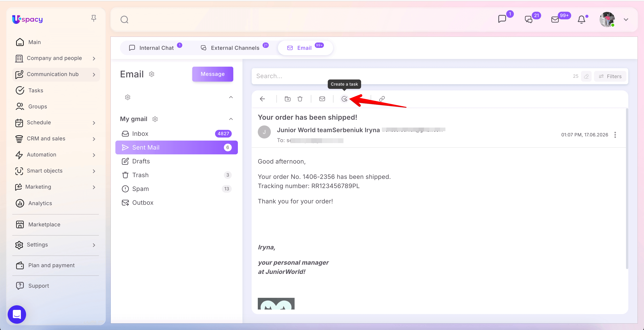Viewport: 644px width, 330px height.
Task: Select the Email tab
Action: coord(305,48)
